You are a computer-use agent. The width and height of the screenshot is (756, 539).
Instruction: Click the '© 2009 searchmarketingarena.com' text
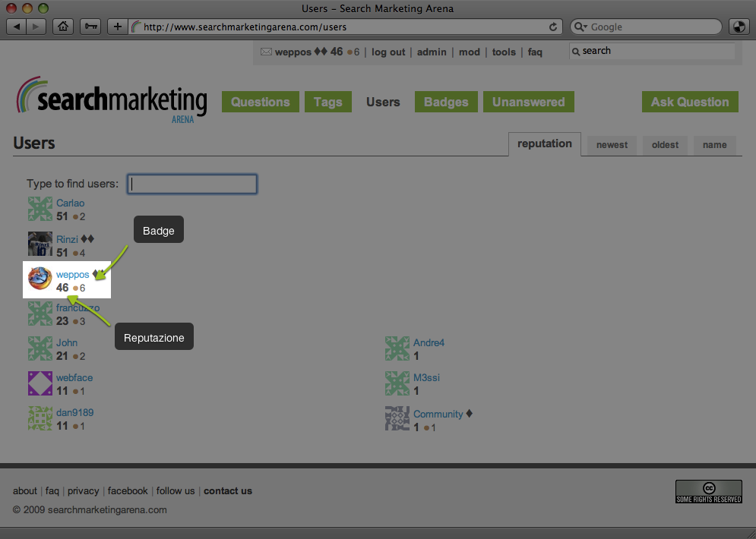point(90,509)
